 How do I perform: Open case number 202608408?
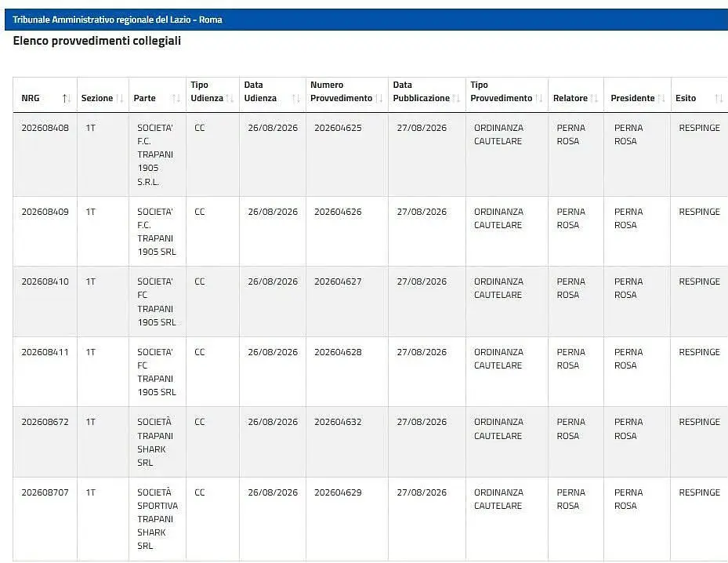coord(45,128)
